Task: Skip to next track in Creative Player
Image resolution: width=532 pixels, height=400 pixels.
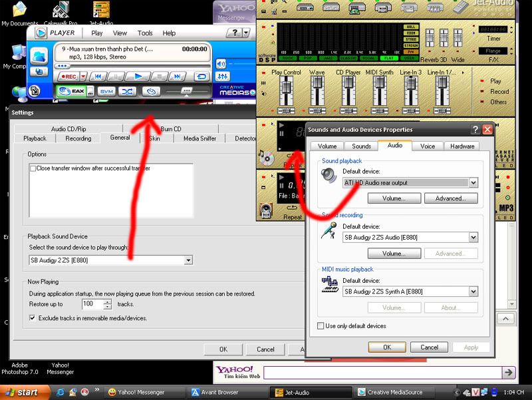Action: pos(178,77)
